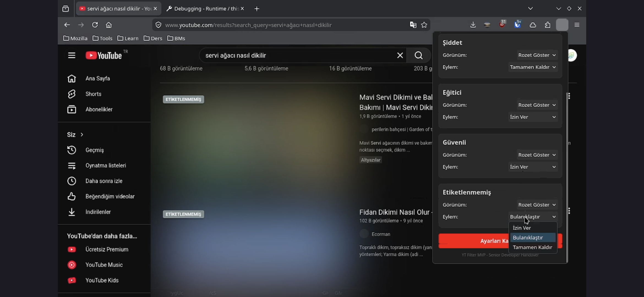Go back with browser back arrow
This screenshot has height=297, width=644.
[67, 25]
